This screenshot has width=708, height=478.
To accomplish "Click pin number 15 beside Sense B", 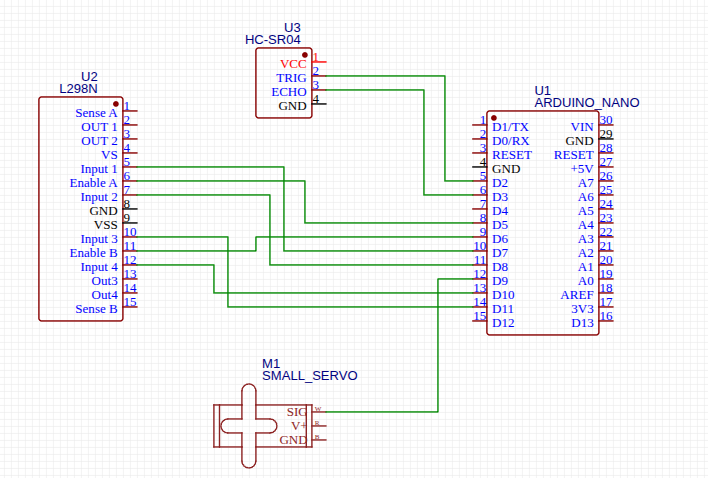I will [130, 302].
